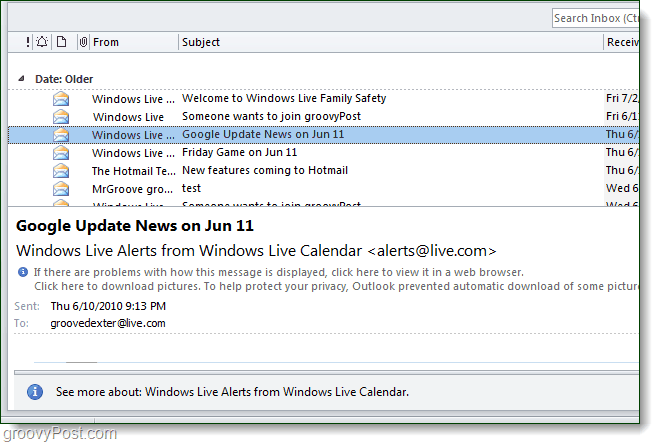Sort by the Icon page column
The width and height of the screenshot is (660, 444).
click(x=62, y=42)
